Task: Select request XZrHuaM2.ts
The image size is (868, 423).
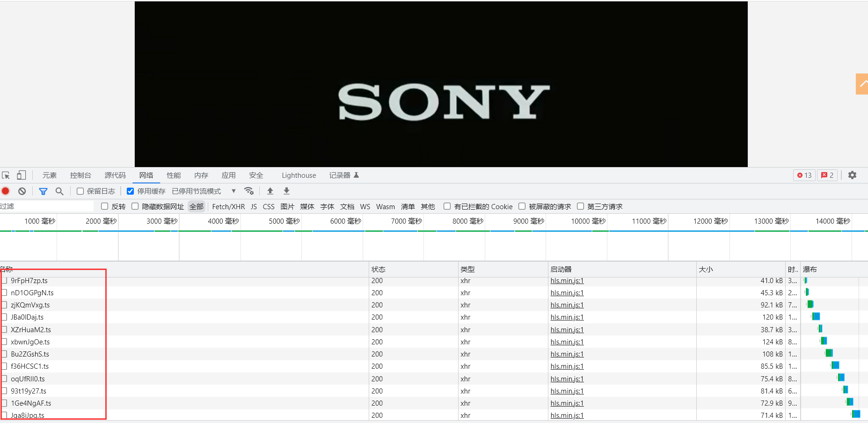Action: pyautogui.click(x=31, y=330)
